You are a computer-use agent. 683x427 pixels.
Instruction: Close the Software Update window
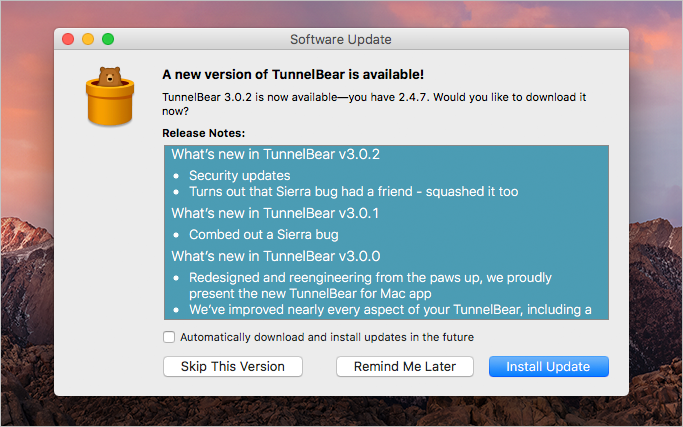68,39
